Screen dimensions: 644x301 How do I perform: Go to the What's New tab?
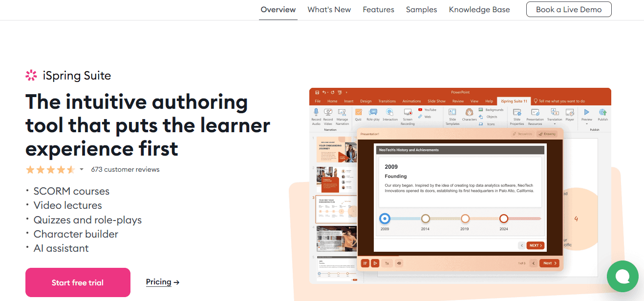click(329, 10)
